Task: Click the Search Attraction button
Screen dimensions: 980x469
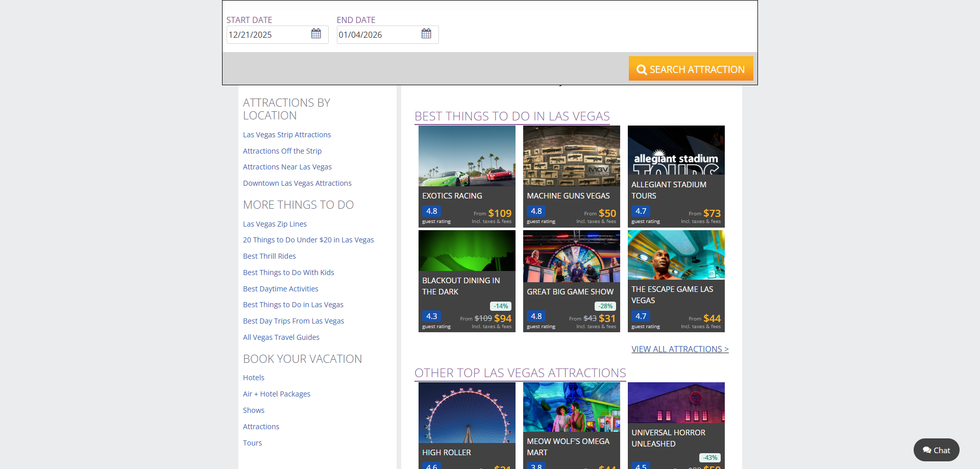Action: click(691, 69)
